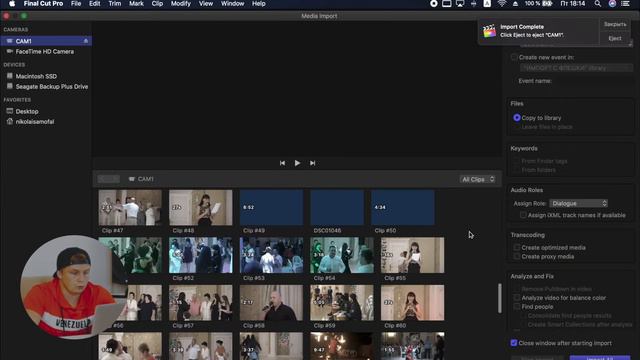Select Clip #60 thumbnail

[412, 303]
